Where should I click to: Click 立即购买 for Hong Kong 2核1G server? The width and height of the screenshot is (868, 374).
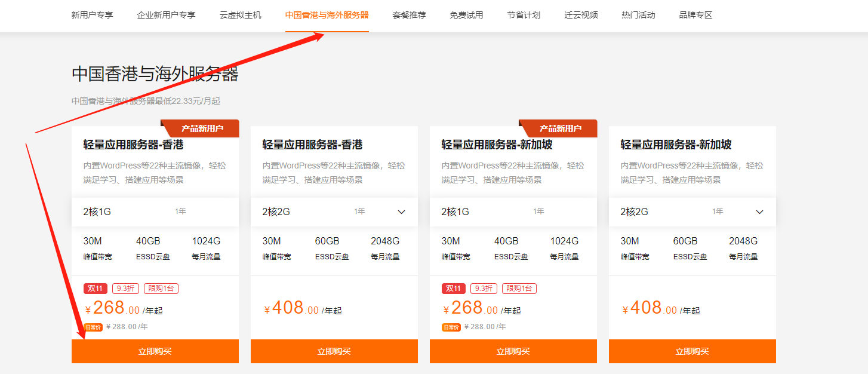(155, 351)
